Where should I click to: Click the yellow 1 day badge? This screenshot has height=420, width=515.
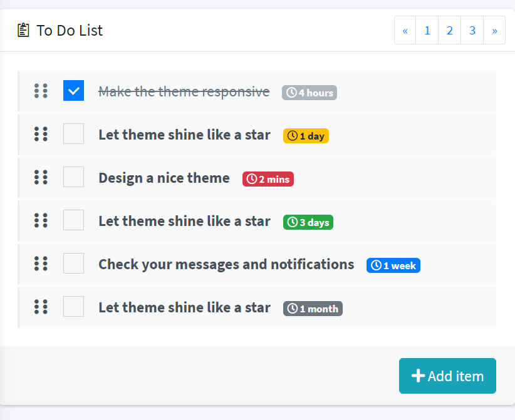pyautogui.click(x=306, y=136)
